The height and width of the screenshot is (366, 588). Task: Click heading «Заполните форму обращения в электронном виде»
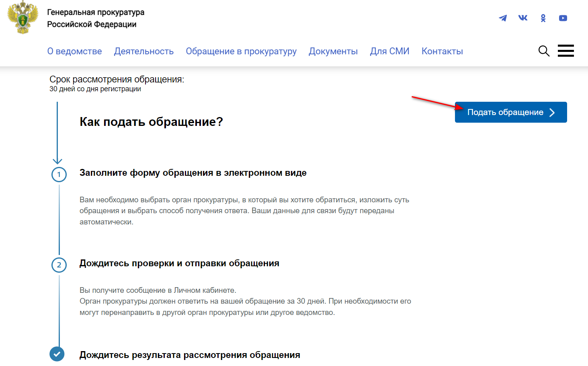click(193, 173)
